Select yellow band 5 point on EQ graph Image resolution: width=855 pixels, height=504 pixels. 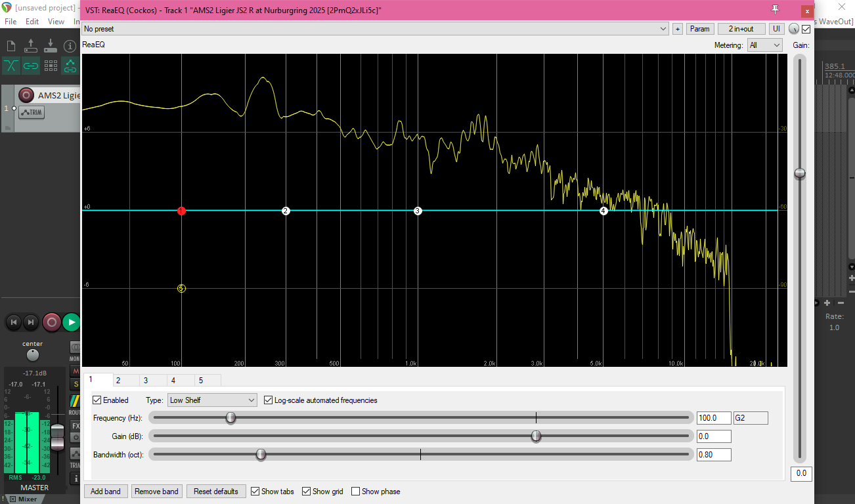(x=182, y=288)
